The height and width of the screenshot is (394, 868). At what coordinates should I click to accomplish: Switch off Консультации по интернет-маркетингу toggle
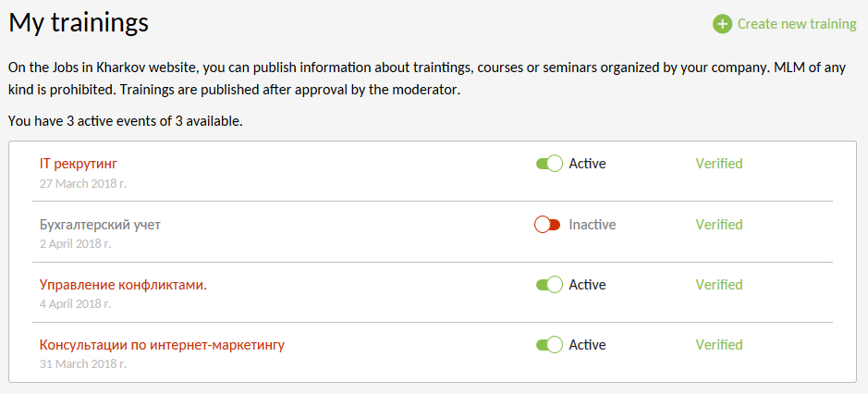point(549,345)
